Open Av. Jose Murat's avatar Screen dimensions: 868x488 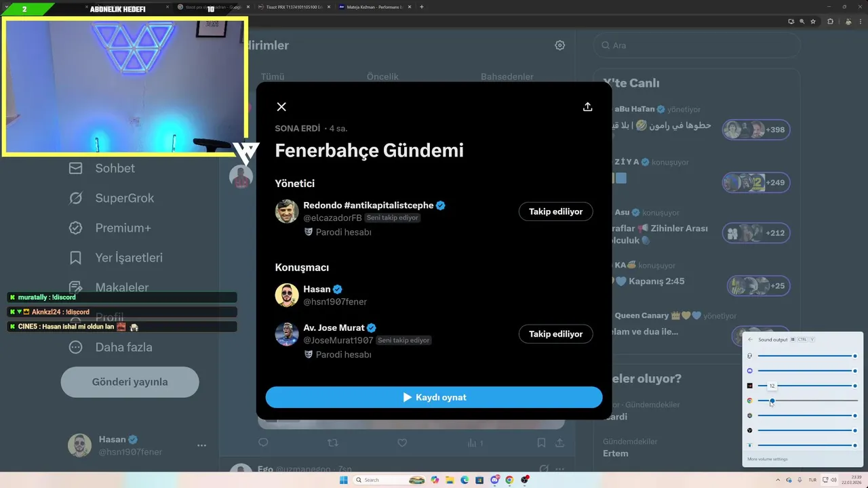[x=287, y=334]
